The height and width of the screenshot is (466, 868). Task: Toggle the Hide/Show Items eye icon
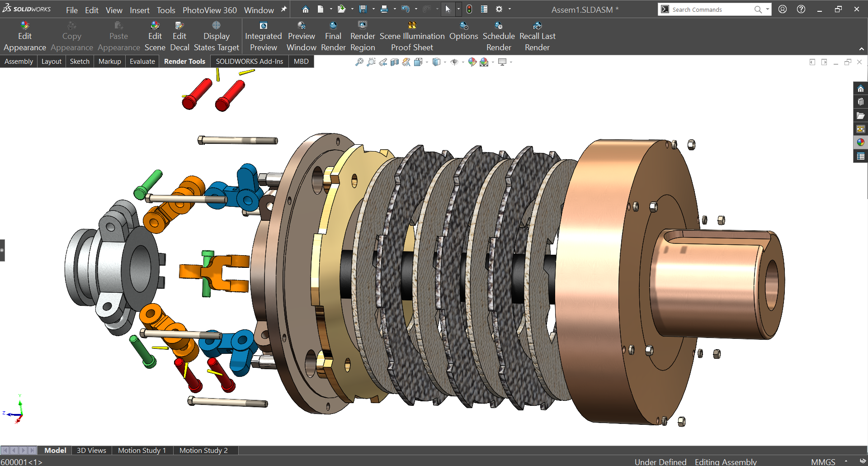(x=455, y=62)
